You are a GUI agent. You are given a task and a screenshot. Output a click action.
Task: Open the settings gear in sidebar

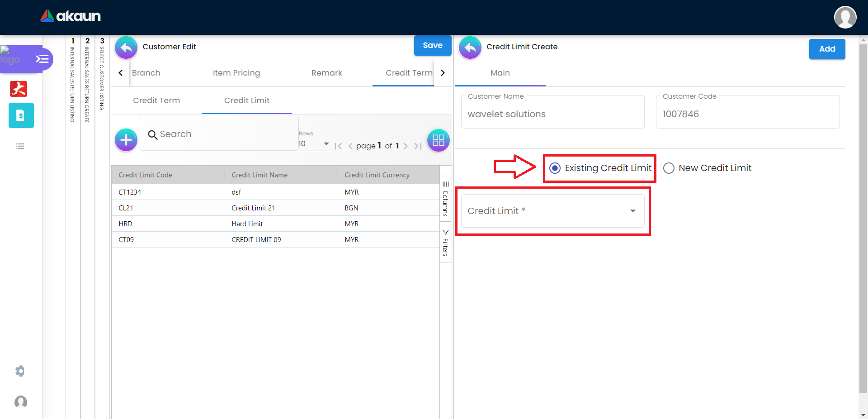[20, 371]
